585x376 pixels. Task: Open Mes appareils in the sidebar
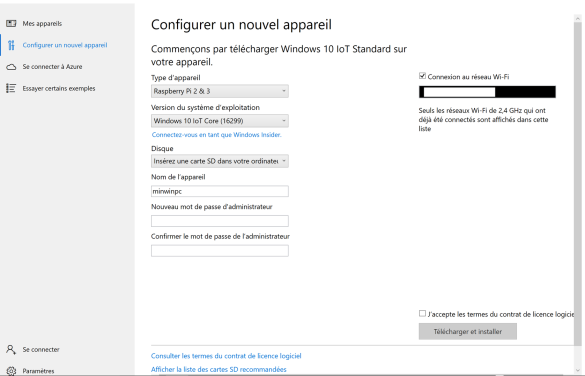(x=68, y=24)
